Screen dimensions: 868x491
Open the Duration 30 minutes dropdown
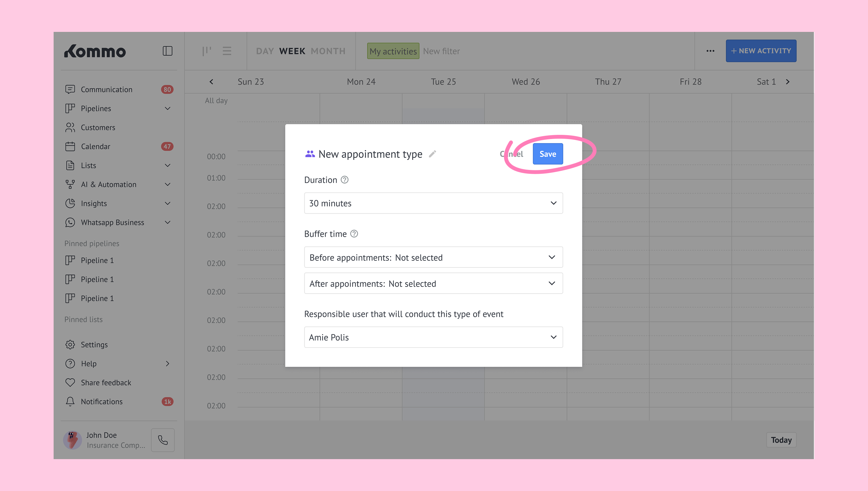click(433, 203)
